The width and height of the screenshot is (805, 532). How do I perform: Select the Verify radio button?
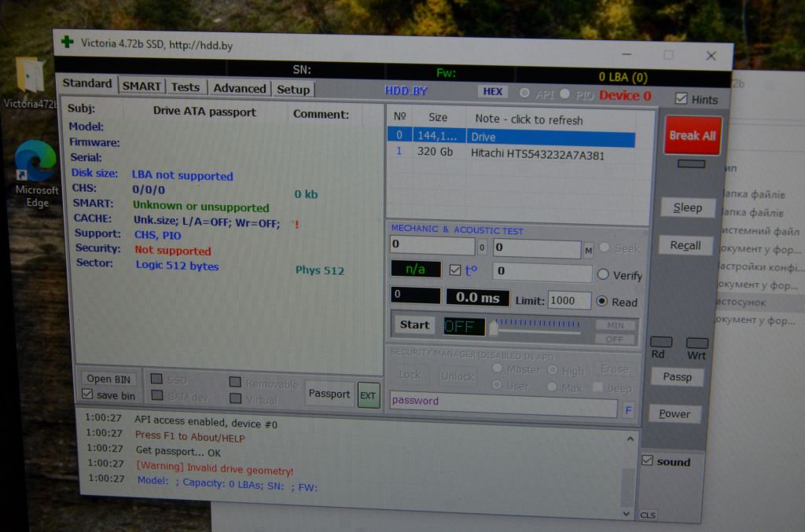(603, 274)
